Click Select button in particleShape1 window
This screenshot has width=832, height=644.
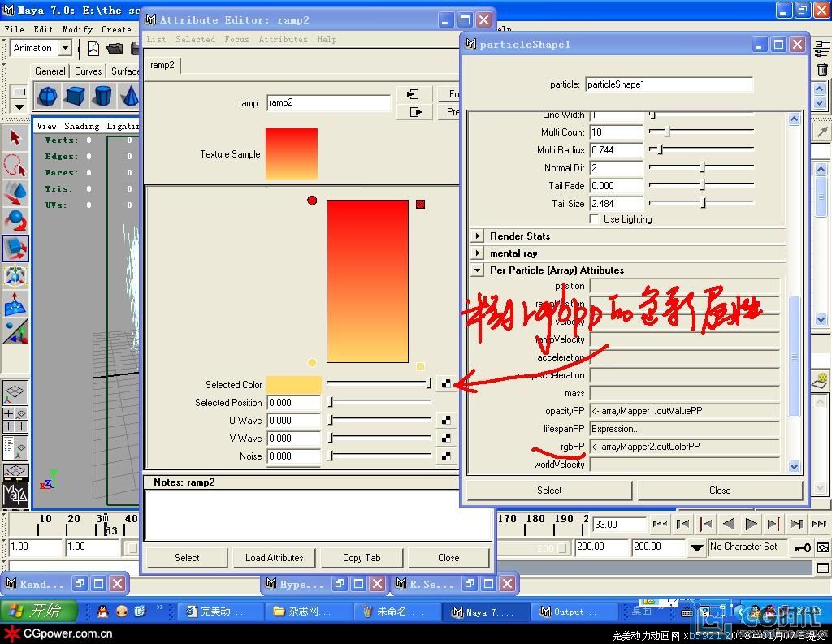tap(549, 491)
